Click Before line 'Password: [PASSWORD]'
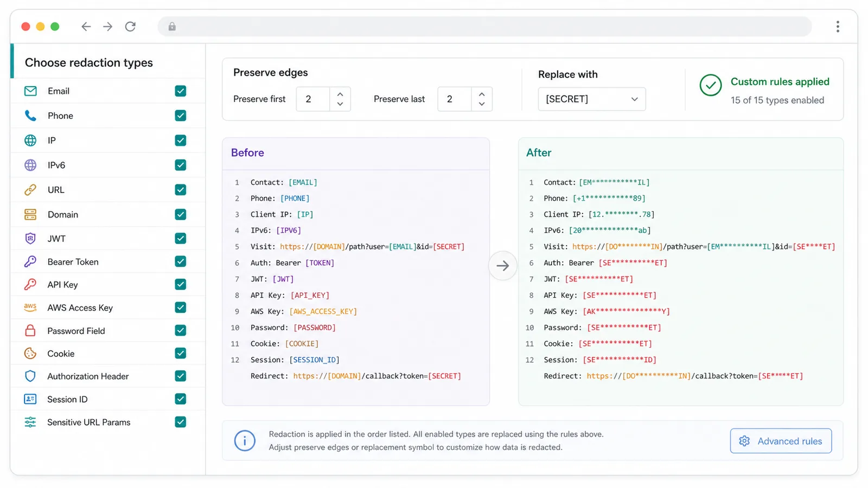This screenshot has height=488, width=868. 293,328
